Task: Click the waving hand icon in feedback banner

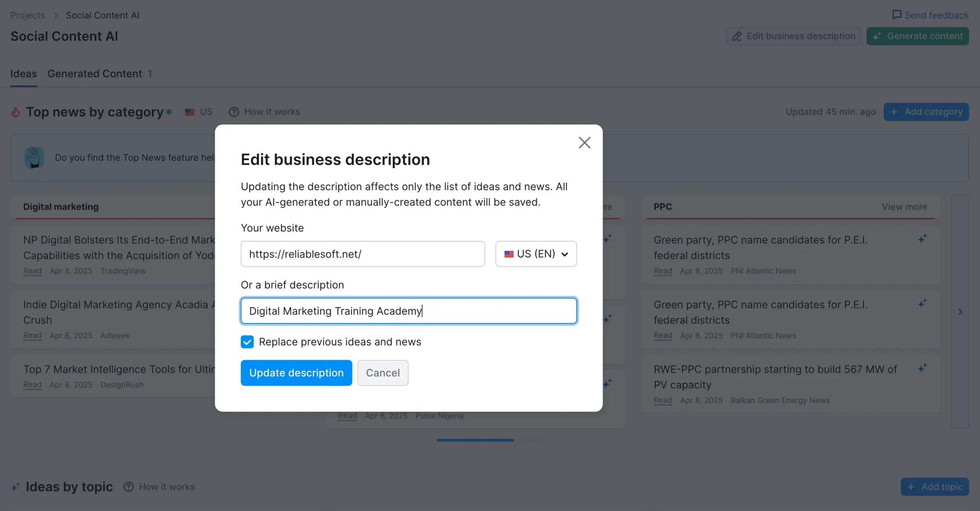Action: click(34, 157)
